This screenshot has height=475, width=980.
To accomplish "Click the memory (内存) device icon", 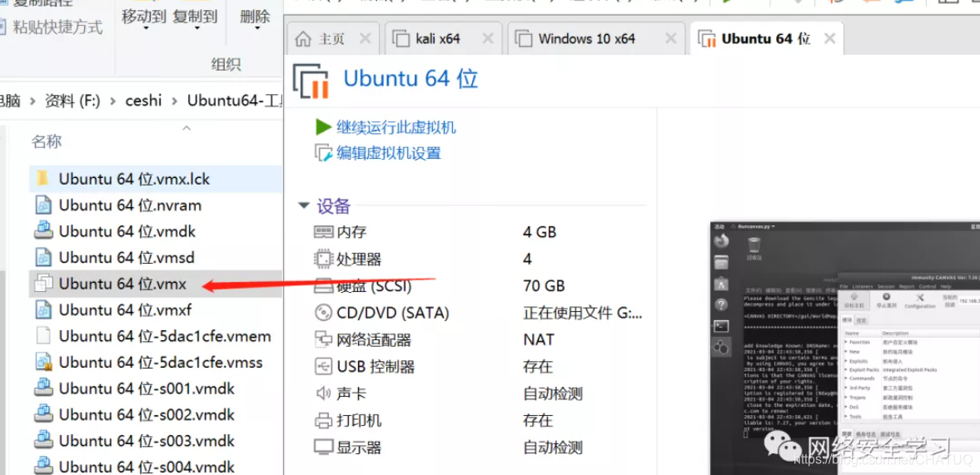I will (322, 232).
